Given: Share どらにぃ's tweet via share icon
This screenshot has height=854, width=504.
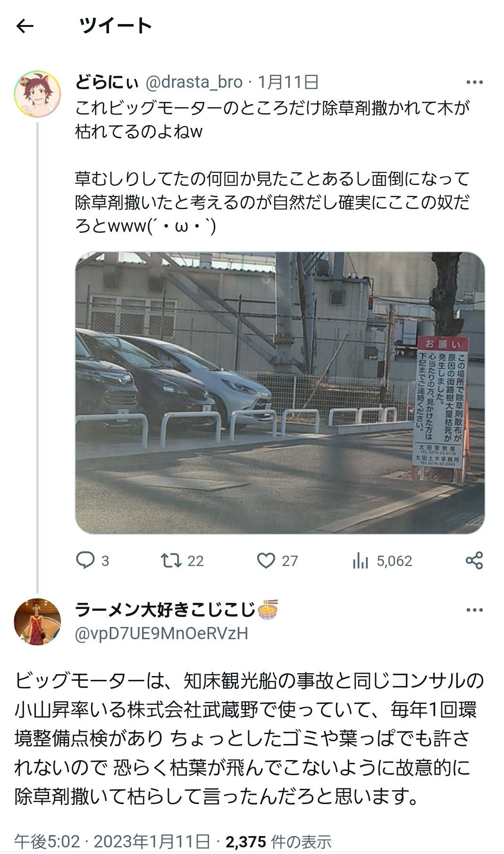Looking at the screenshot, I should point(474,560).
